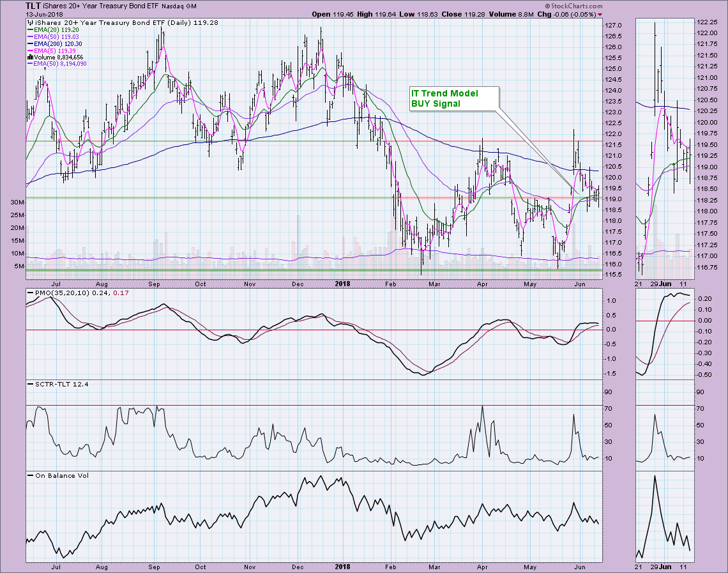This screenshot has width=728, height=573.
Task: Click the SCTR-TLT 12.4 indicator label
Action: coord(58,384)
